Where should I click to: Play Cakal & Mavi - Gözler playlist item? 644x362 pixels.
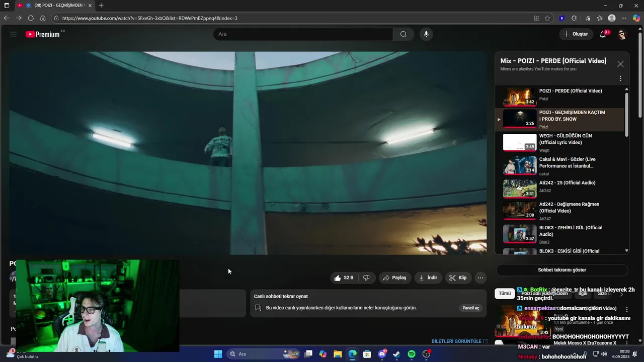(x=560, y=166)
